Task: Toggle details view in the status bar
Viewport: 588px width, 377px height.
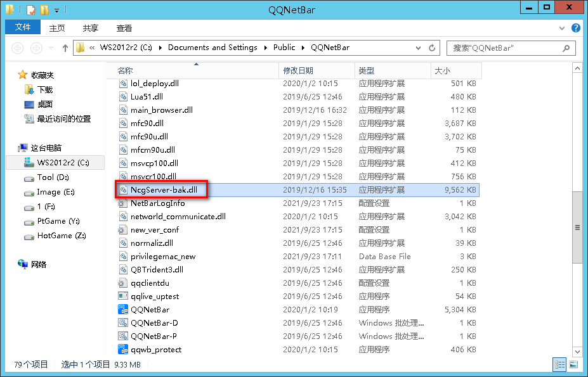Action: pos(560,364)
